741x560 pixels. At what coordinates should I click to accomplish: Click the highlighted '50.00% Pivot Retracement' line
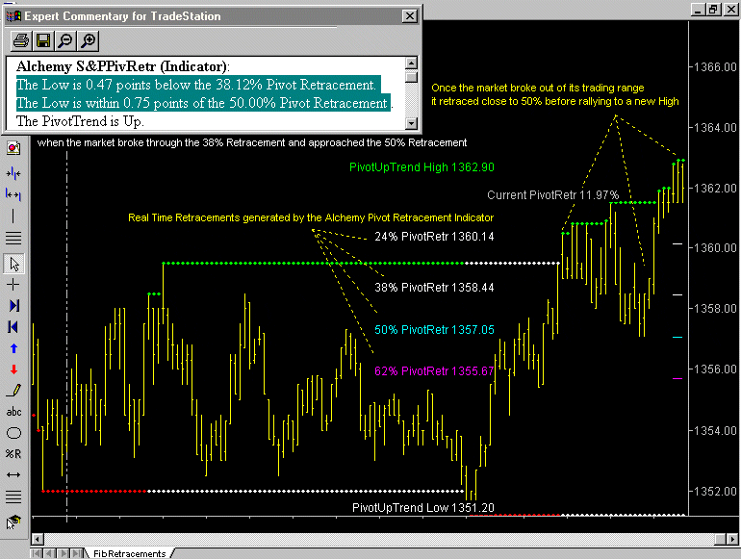click(x=204, y=103)
